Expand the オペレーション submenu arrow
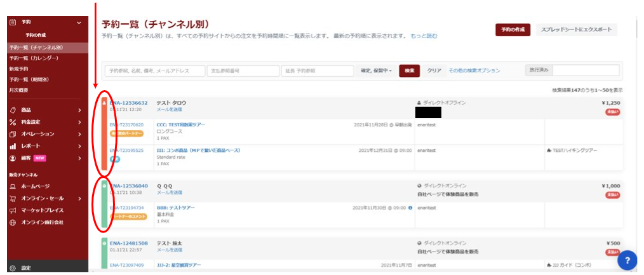644x275 pixels. (x=79, y=134)
